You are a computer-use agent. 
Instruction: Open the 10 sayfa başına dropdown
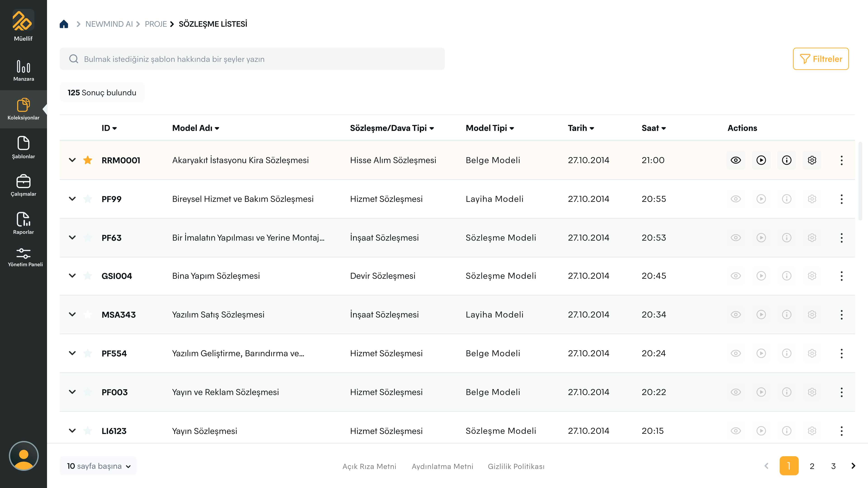tap(98, 466)
